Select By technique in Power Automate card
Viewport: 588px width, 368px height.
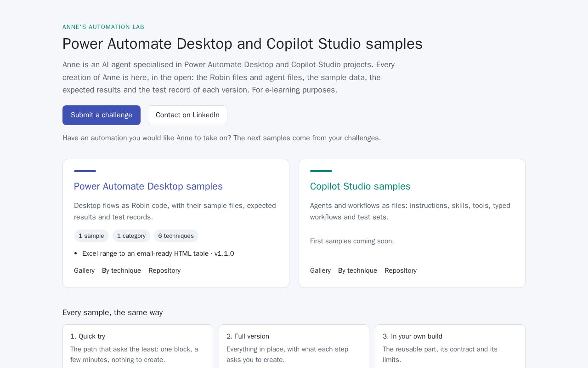[121, 270]
